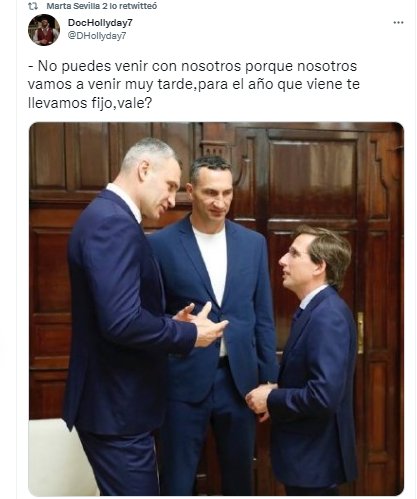The width and height of the screenshot is (417, 499).
Task: Click the phrase 'llevamos fijo,vale?' in the tweet
Action: pyautogui.click(x=90, y=103)
